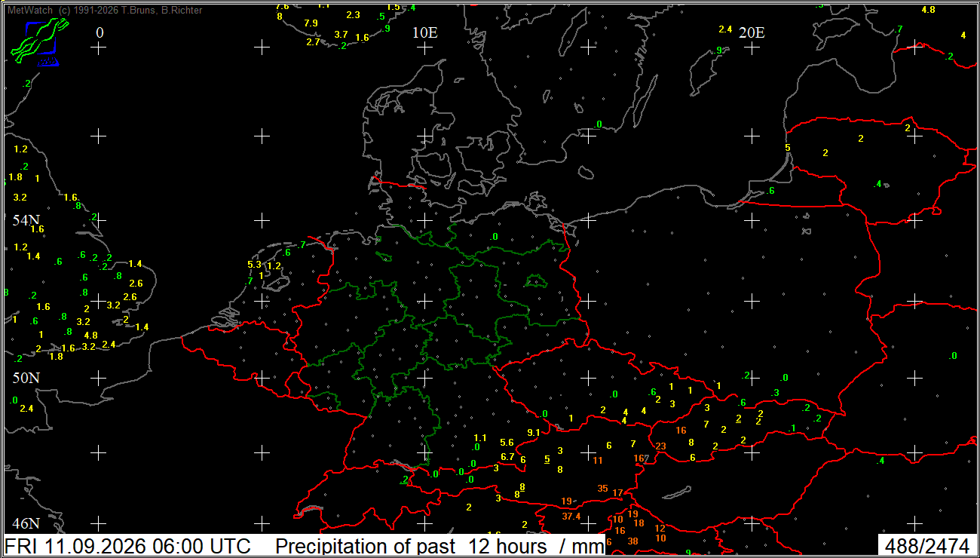Image resolution: width=980 pixels, height=558 pixels.
Task: Click the 6.7 station reading
Action: [507, 456]
